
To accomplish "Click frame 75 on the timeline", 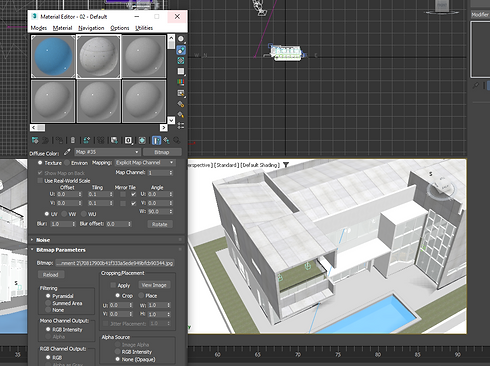I will tap(338, 355).
